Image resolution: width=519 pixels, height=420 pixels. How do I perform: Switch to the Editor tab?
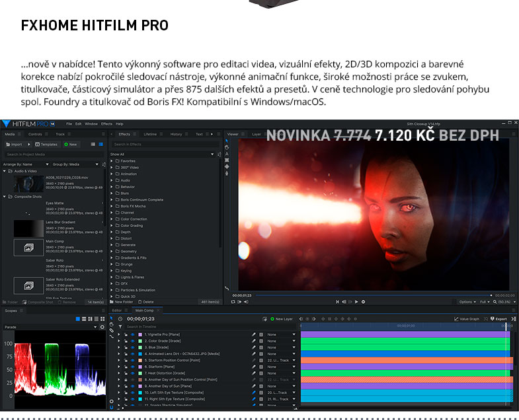[x=117, y=310]
